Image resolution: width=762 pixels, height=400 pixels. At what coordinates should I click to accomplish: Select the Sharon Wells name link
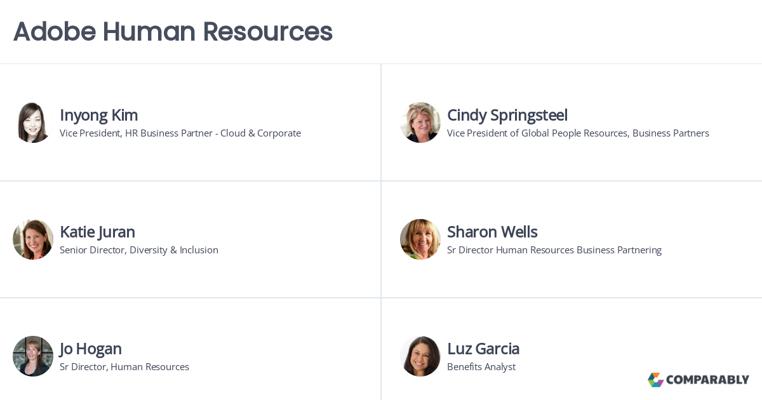(492, 232)
